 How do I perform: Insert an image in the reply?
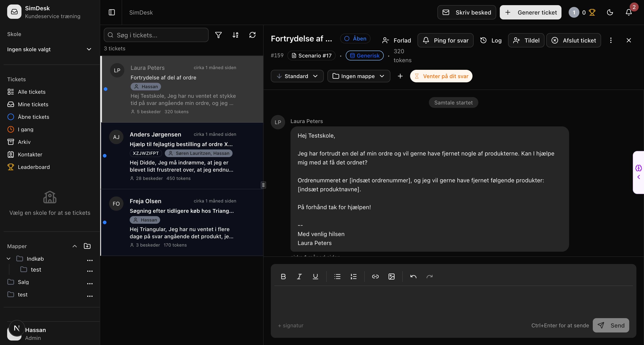click(392, 277)
